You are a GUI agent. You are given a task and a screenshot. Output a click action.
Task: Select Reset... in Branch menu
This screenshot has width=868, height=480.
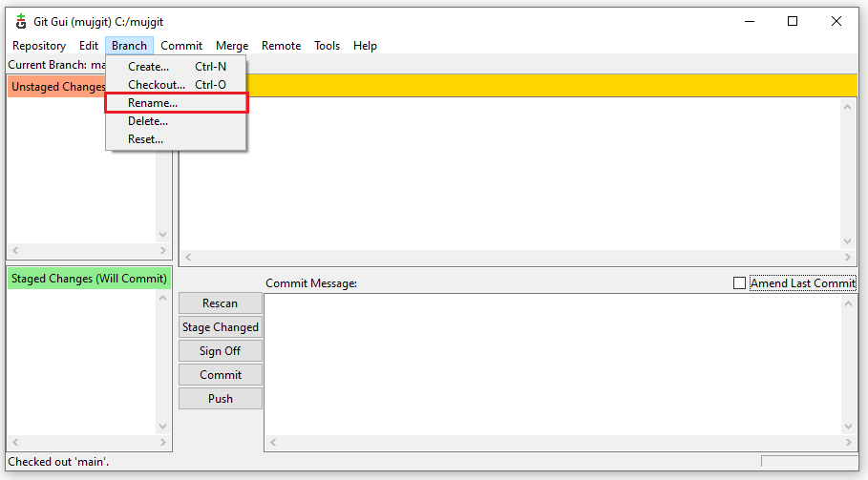(176, 139)
